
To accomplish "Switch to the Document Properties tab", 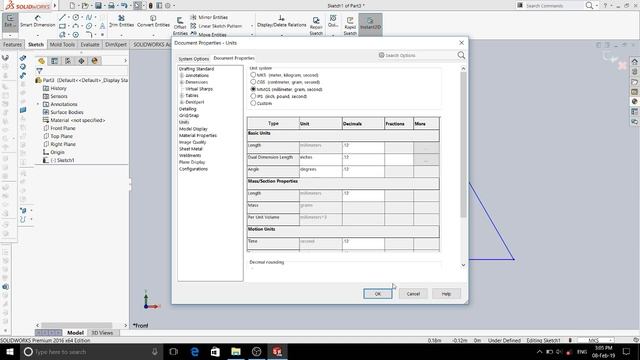I will click(x=234, y=58).
